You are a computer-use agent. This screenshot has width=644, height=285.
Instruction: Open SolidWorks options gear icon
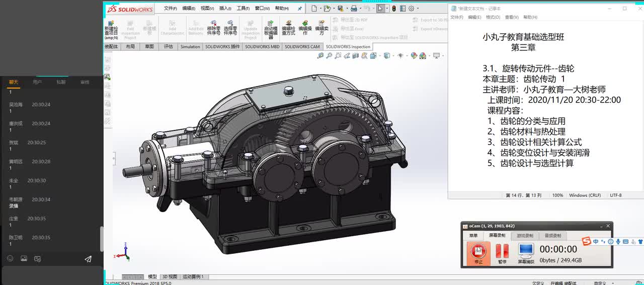(412, 9)
